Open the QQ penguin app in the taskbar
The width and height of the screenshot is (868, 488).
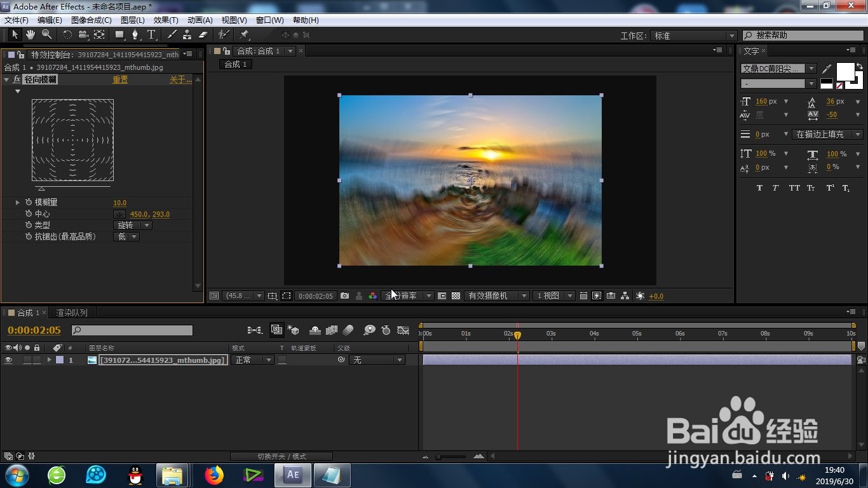pos(135,475)
